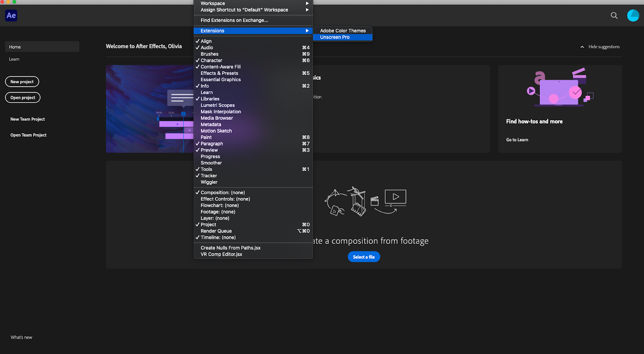The height and width of the screenshot is (354, 644).
Task: Click the Select a file button
Action: tap(364, 257)
